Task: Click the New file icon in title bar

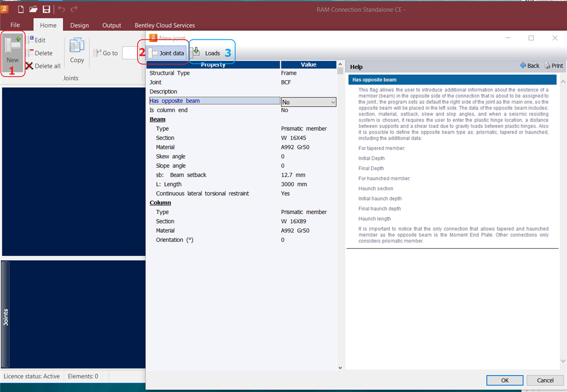Action: point(21,9)
